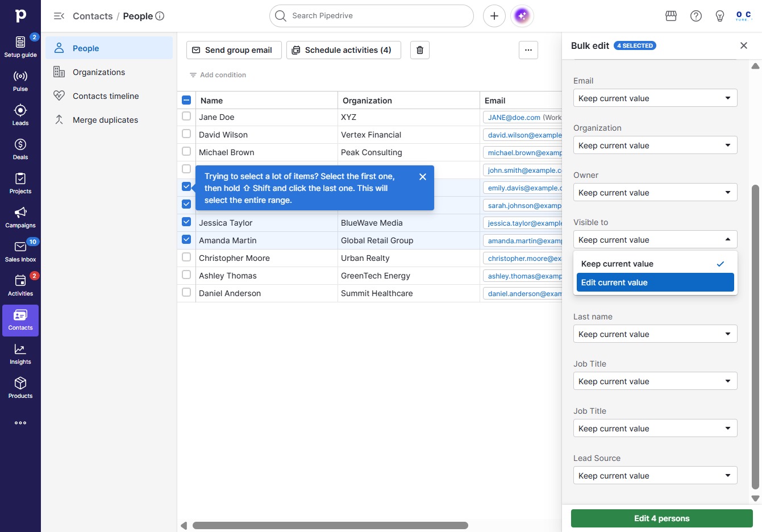
Task: Choose 'Edit current value' option
Action: (655, 282)
